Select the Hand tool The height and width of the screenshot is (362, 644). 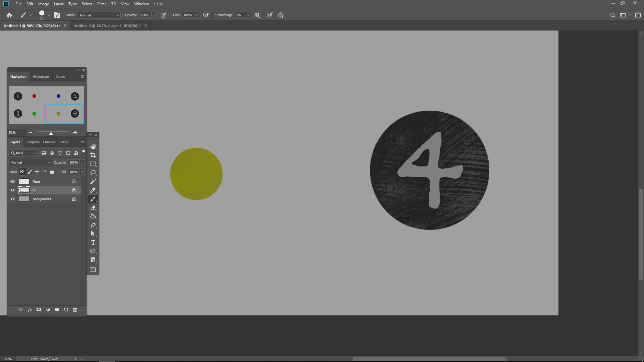[93, 146]
